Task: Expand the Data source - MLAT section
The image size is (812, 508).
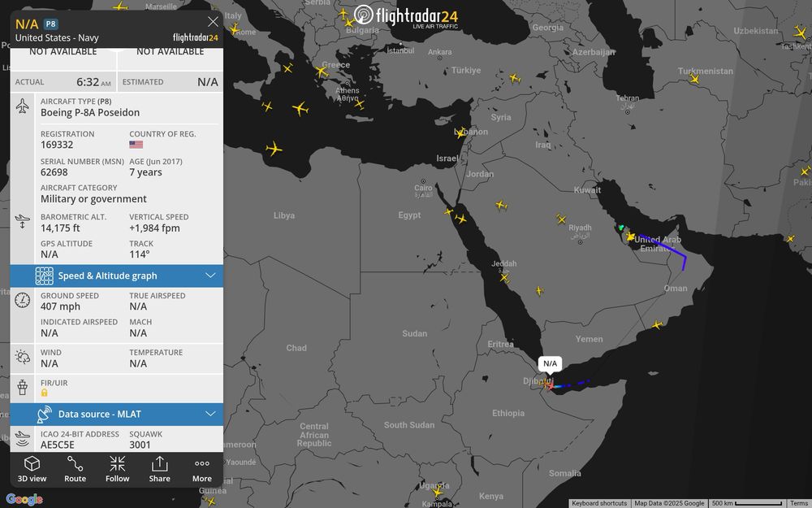Action: coord(117,415)
